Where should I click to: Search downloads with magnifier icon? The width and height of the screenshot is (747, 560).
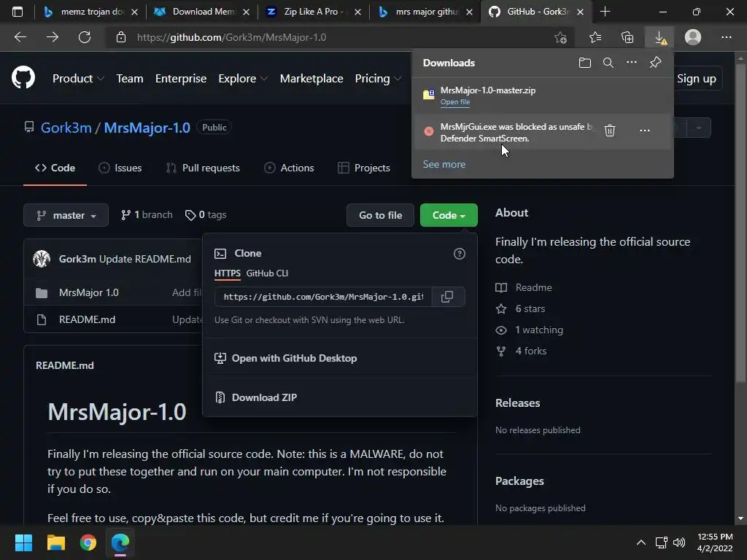pyautogui.click(x=608, y=63)
